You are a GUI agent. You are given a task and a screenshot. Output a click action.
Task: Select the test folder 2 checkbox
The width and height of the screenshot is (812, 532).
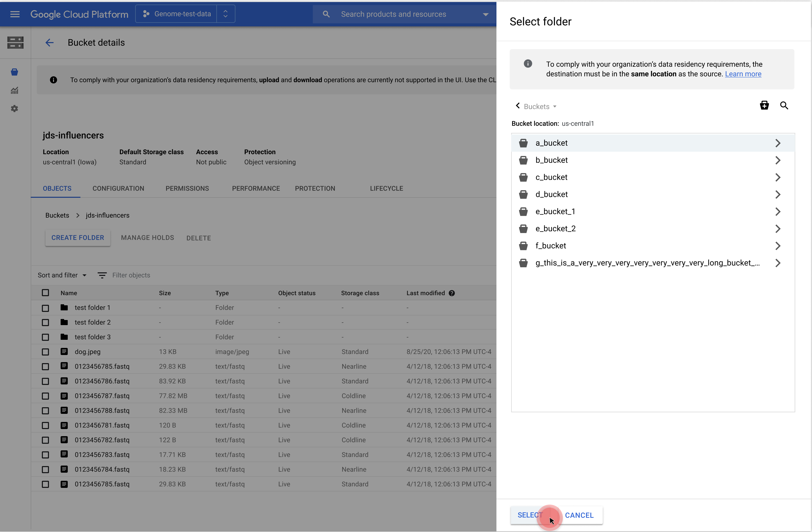click(45, 322)
